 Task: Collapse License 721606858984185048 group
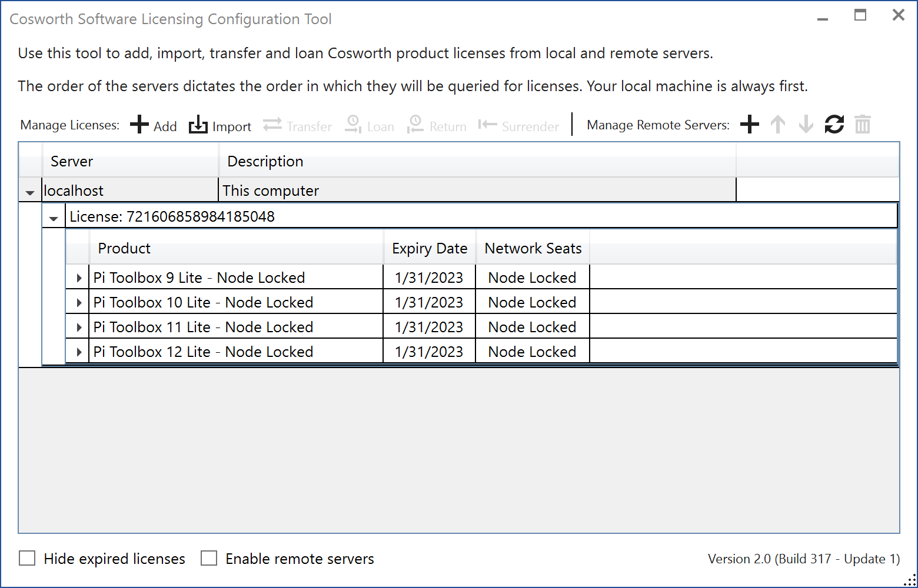[54, 218]
